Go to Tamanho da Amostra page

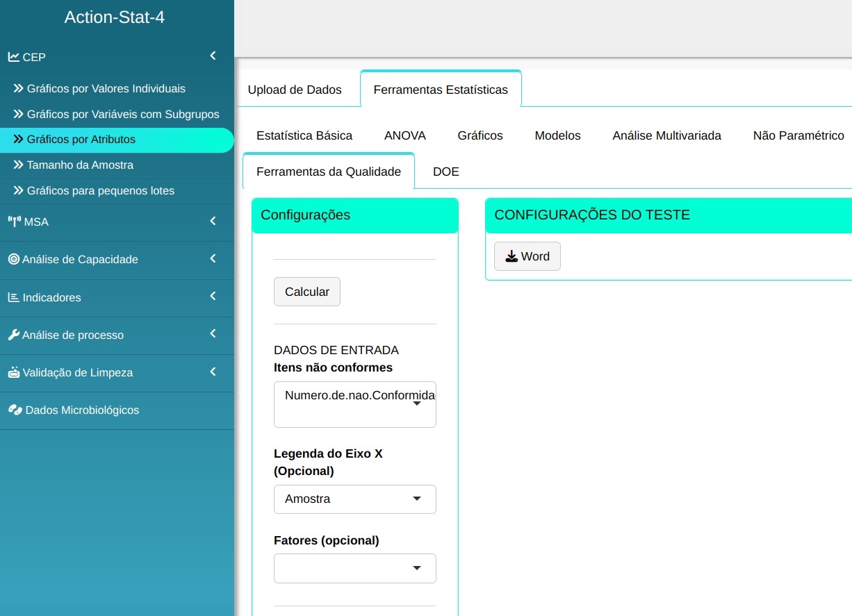point(80,165)
